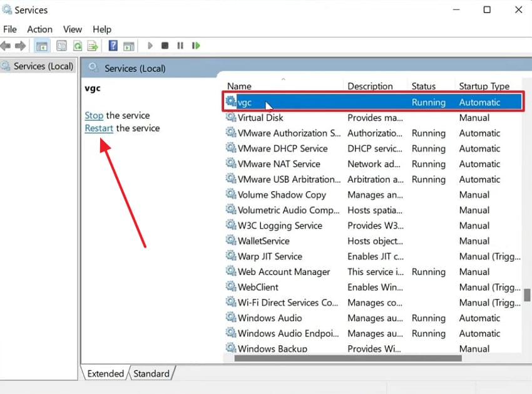Select Wi-Fi Direct Services Co... row
The image size is (532, 394).
point(372,303)
